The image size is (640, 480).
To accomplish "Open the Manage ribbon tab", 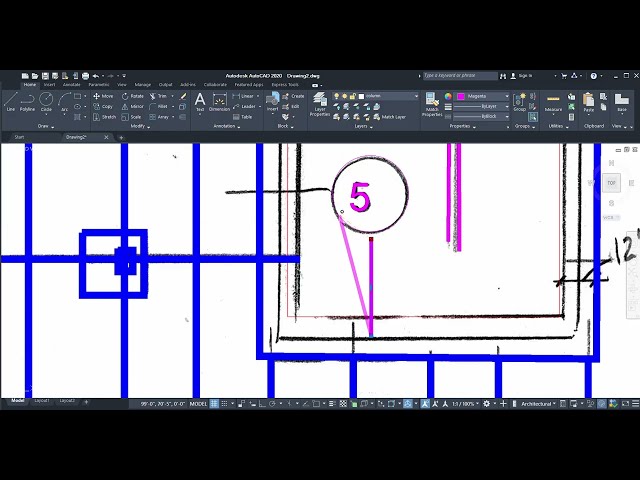I will coord(142,85).
